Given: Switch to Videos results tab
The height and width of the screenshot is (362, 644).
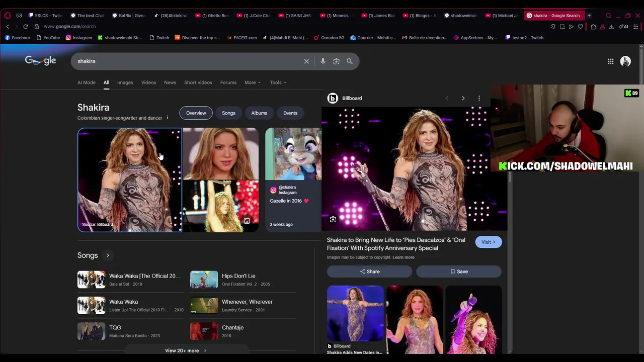Looking at the screenshot, I should (148, 82).
